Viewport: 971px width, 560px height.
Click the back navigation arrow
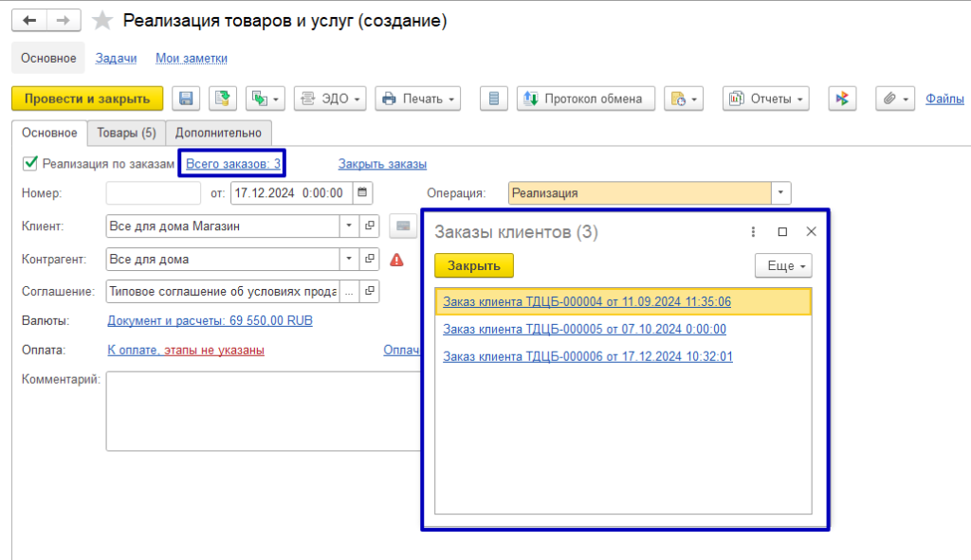pos(29,21)
